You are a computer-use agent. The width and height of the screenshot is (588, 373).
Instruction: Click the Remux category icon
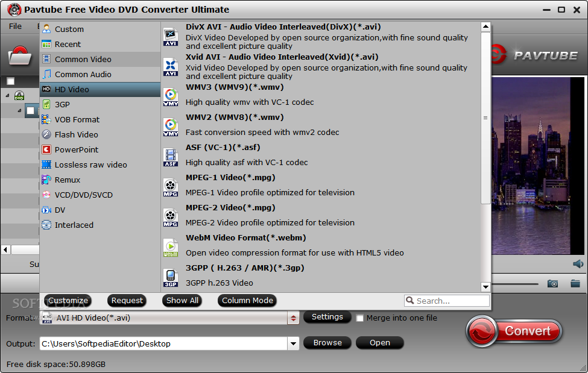[46, 180]
